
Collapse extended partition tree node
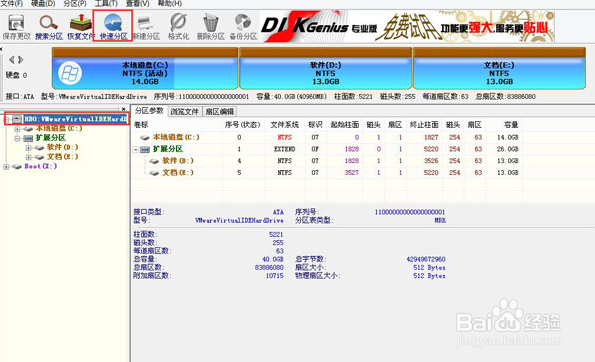coord(17,139)
